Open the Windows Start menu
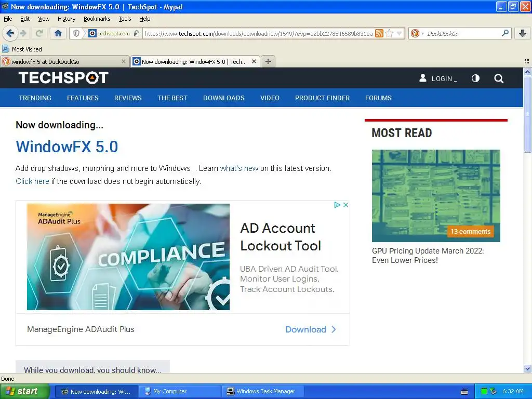The image size is (532, 399). (x=24, y=392)
